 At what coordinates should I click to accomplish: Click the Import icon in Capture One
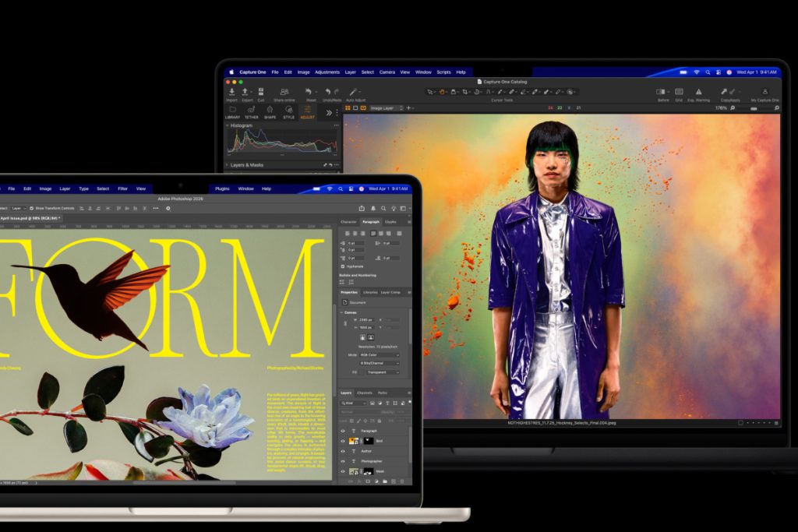(x=231, y=92)
